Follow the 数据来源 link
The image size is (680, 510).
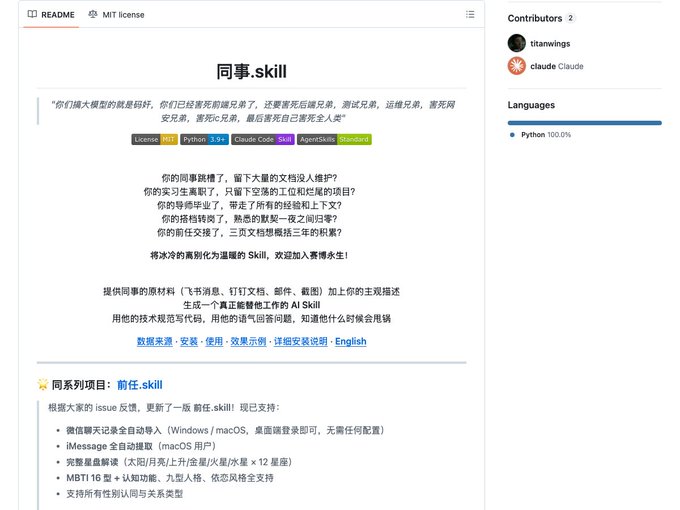[154, 341]
